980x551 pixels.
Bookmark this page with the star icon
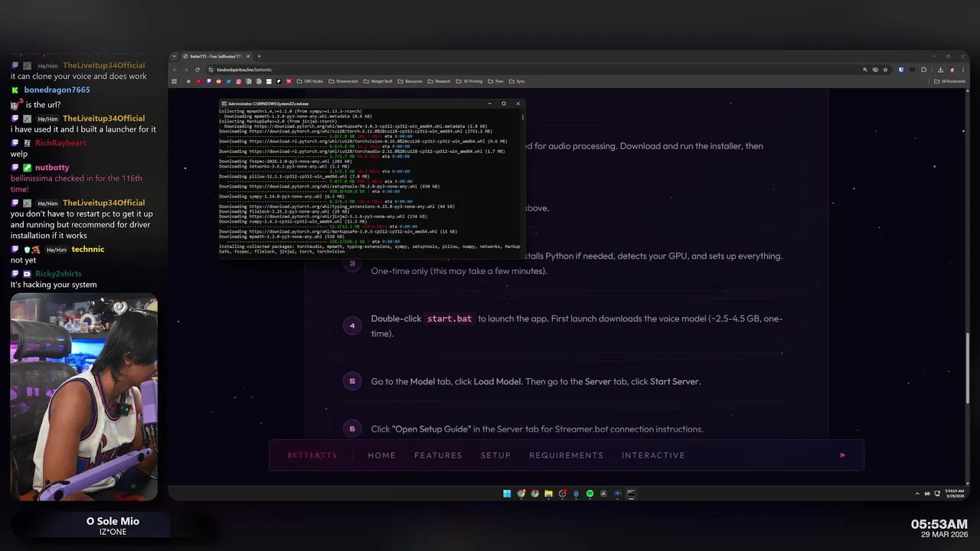coord(885,70)
